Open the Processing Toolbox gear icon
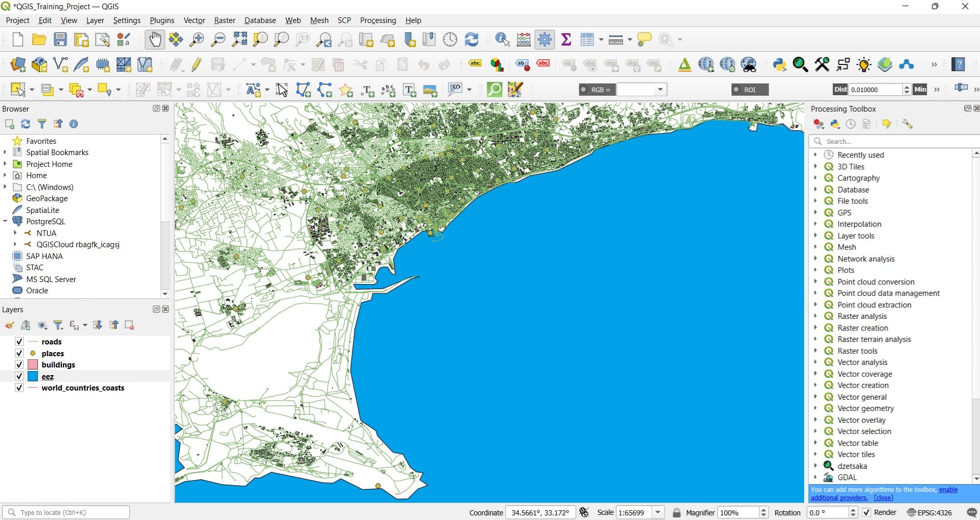Viewport: 980px width, 520px height. point(545,39)
